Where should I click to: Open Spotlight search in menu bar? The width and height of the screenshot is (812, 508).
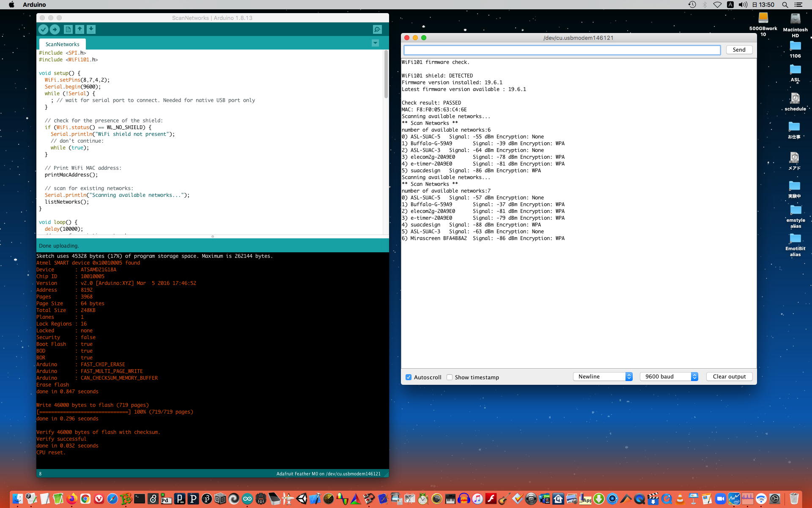[785, 5]
